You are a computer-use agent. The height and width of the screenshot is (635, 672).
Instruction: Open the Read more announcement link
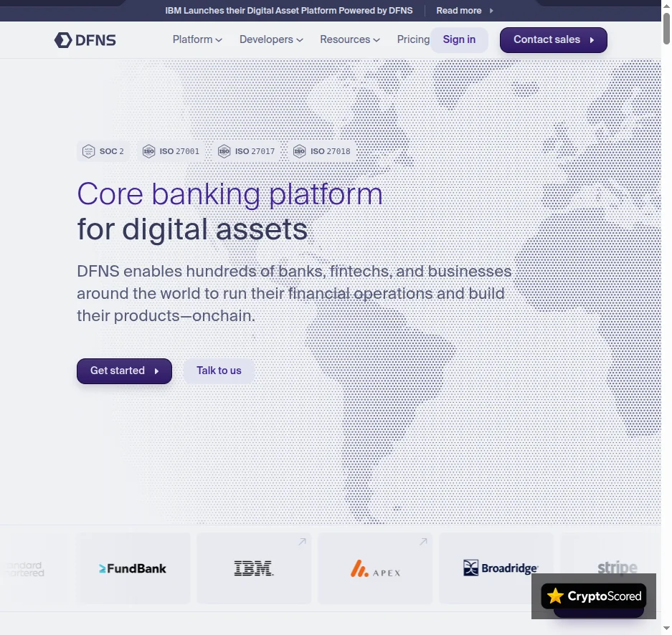465,10
